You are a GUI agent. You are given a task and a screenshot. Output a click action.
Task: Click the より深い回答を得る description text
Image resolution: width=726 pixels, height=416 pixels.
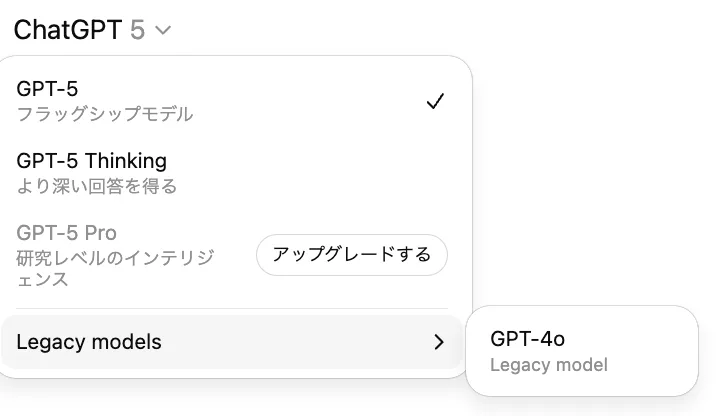coord(97,186)
